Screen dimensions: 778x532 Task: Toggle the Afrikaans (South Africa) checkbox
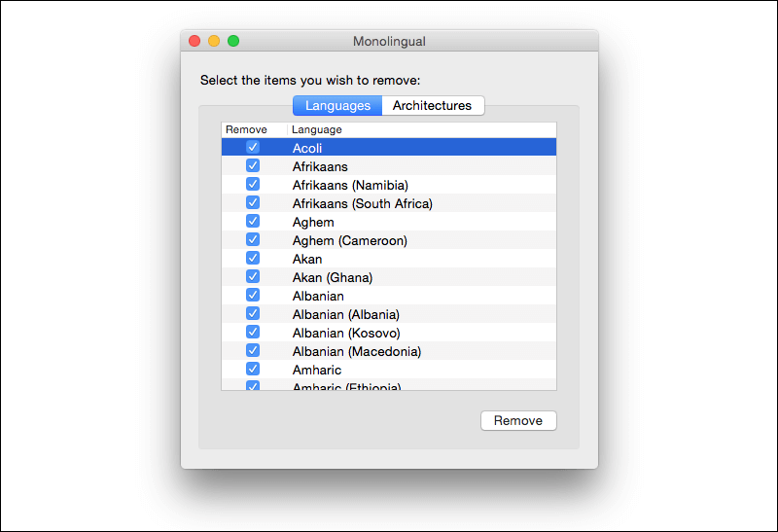253,202
